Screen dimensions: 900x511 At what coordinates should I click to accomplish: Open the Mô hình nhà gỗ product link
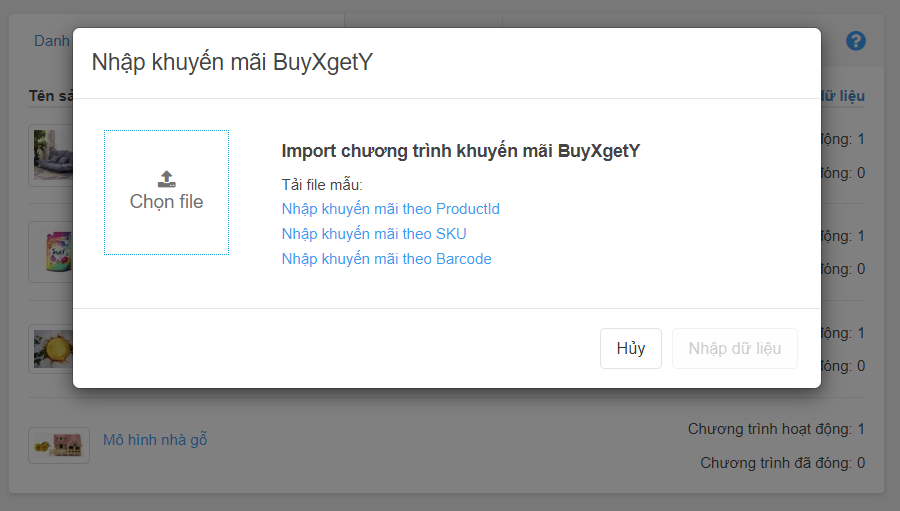(155, 440)
